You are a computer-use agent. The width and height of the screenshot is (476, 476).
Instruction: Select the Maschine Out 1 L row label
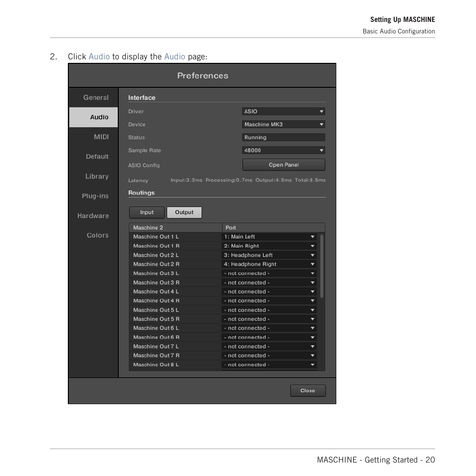pos(156,237)
